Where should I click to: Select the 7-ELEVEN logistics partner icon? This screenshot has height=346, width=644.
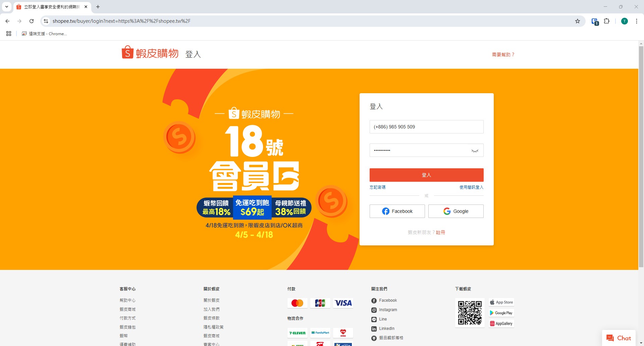(x=297, y=333)
